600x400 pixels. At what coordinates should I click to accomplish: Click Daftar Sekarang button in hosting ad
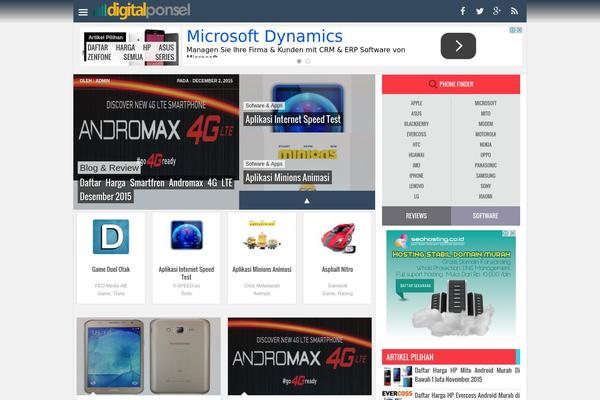click(x=416, y=286)
